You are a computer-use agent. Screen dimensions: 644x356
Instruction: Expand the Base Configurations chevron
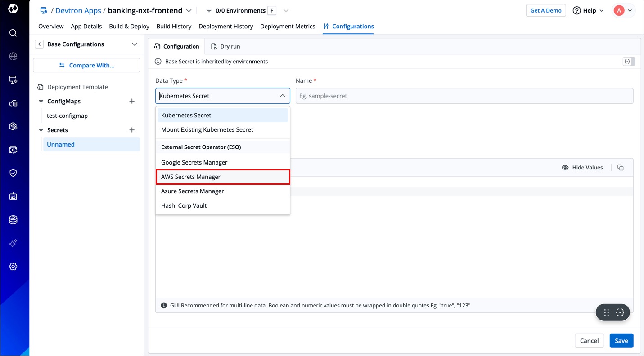click(134, 44)
